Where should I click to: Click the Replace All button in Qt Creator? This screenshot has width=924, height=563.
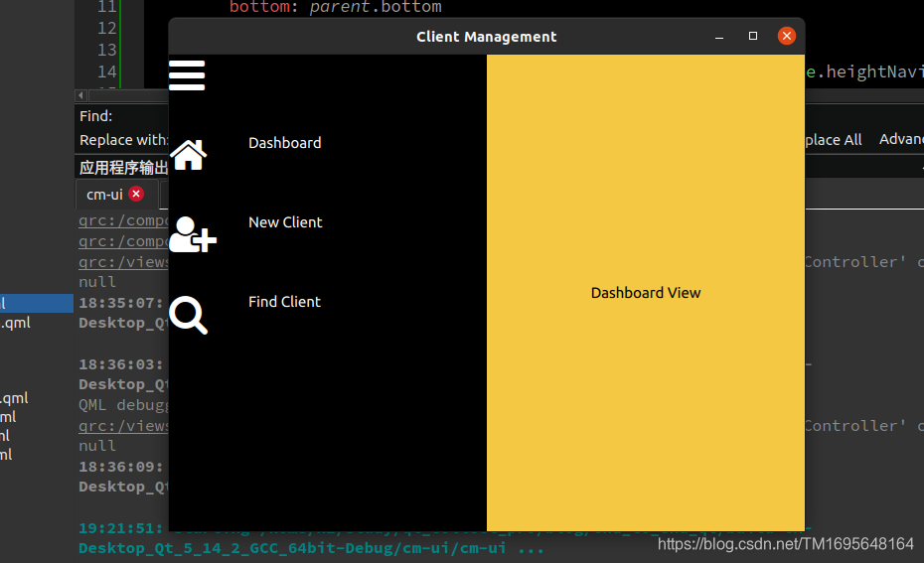834,140
